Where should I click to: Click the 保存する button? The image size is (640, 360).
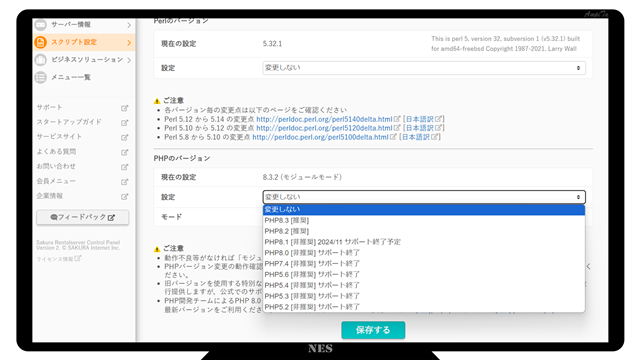click(x=373, y=330)
